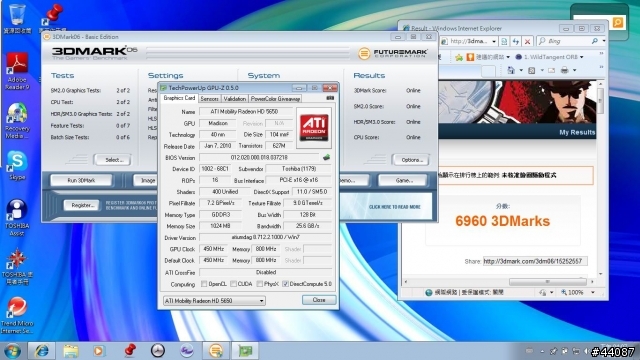Screen dimensions: 640x360
Task: Click the IE read mail icon
Action: [x=551, y=70]
